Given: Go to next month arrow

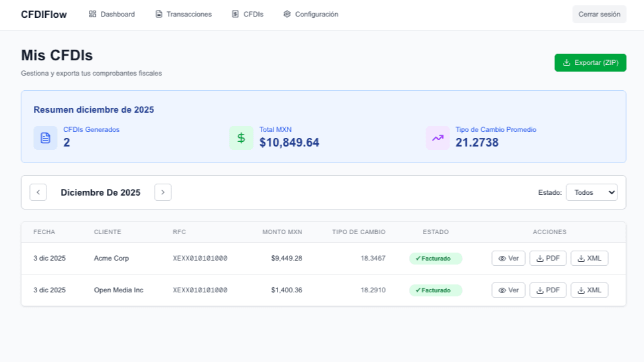Looking at the screenshot, I should tap(163, 192).
